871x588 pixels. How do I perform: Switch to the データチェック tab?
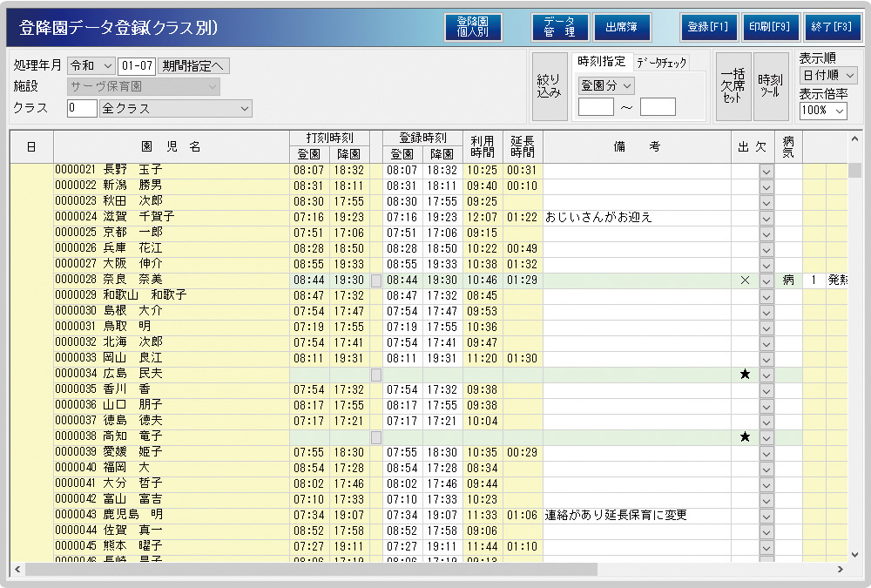point(661,62)
